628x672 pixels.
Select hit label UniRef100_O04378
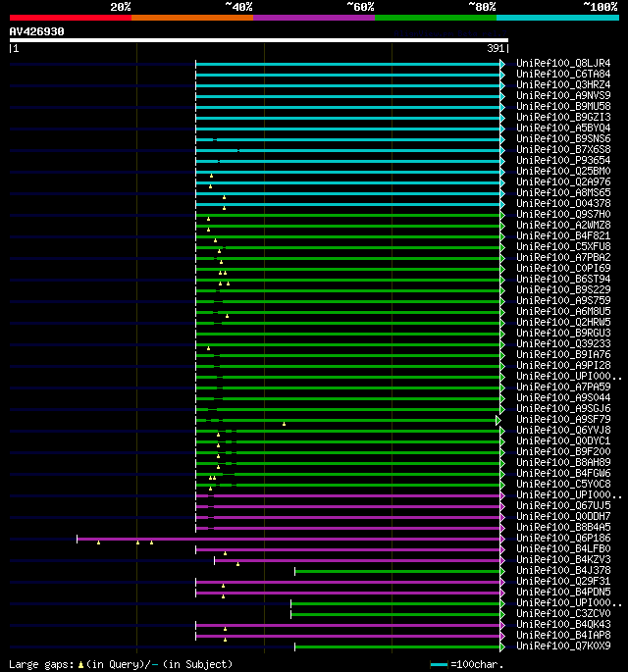563,204
